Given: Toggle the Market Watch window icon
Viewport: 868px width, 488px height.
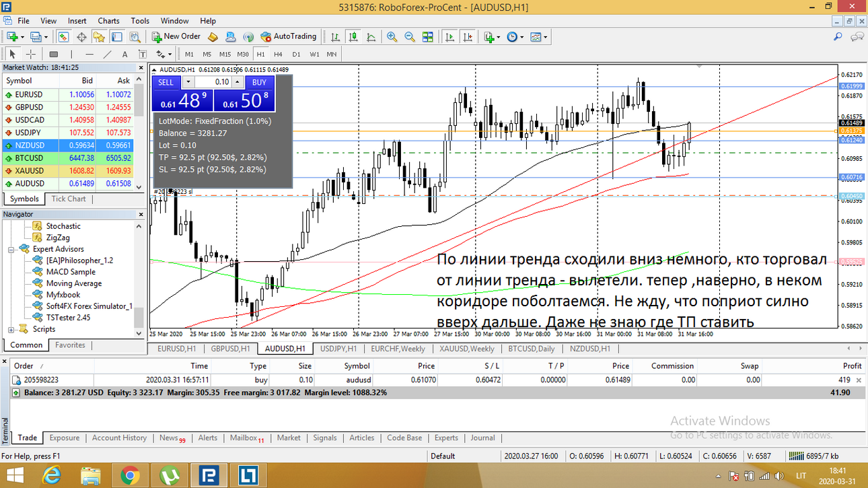Looking at the screenshot, I should 63,36.
